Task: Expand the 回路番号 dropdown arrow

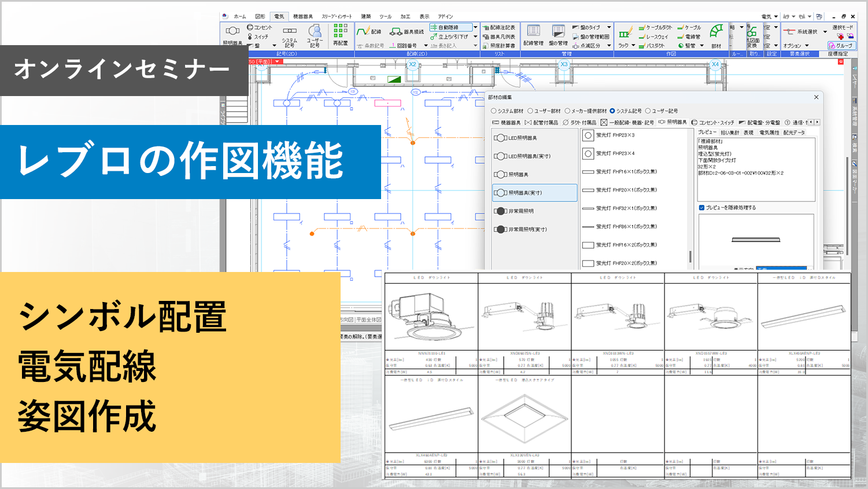Action: 426,46
